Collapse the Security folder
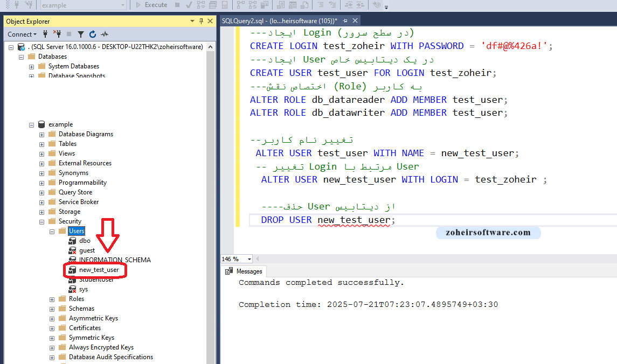Viewport: 617px width, 364px height. pyautogui.click(x=41, y=222)
